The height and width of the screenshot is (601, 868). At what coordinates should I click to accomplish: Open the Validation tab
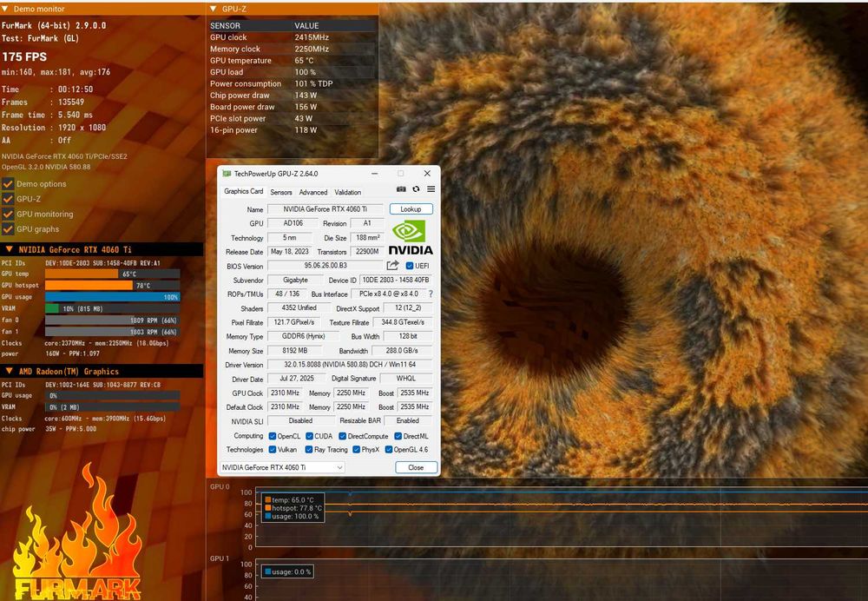(348, 192)
